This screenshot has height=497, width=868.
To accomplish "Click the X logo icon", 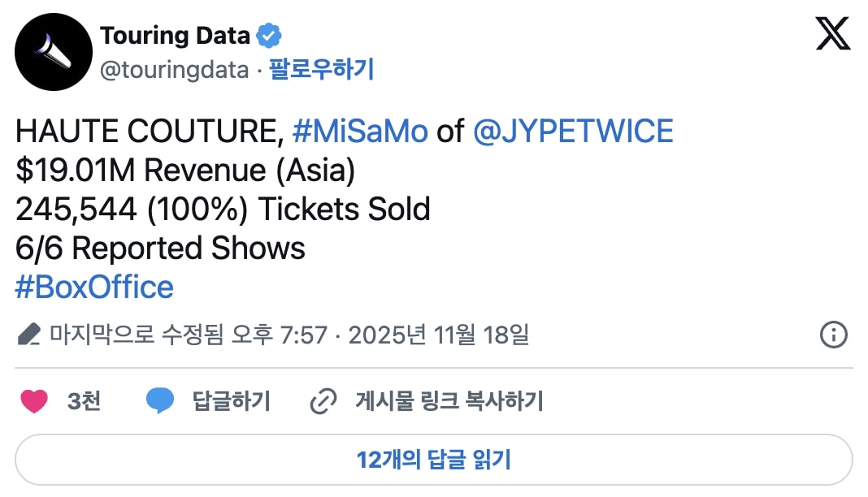I will tap(833, 34).
